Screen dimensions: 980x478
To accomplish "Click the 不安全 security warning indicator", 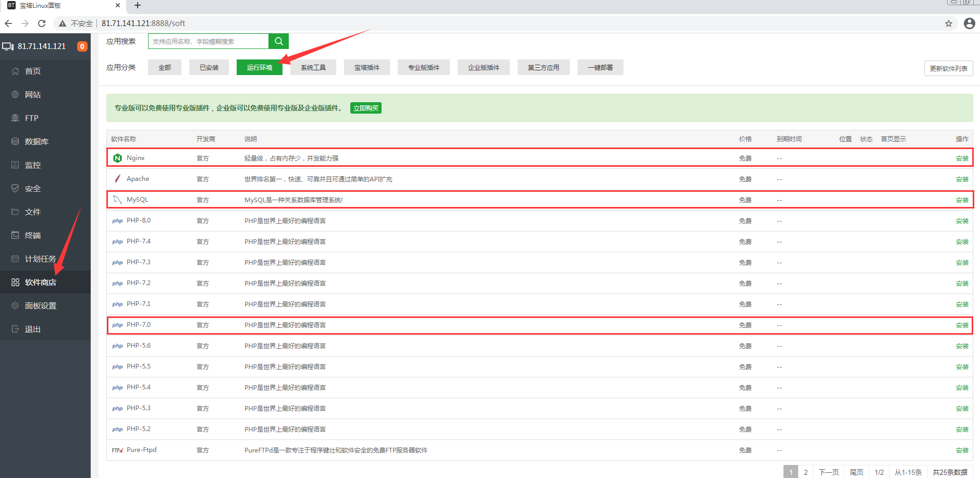I will [76, 23].
